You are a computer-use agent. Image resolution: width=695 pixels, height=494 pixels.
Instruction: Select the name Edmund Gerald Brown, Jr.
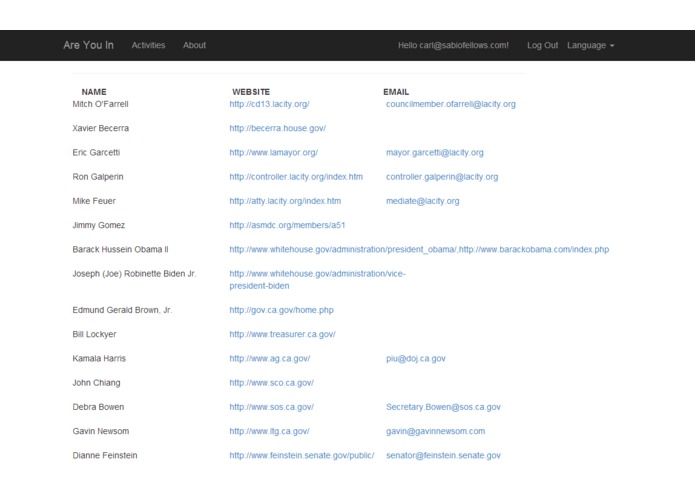click(122, 310)
